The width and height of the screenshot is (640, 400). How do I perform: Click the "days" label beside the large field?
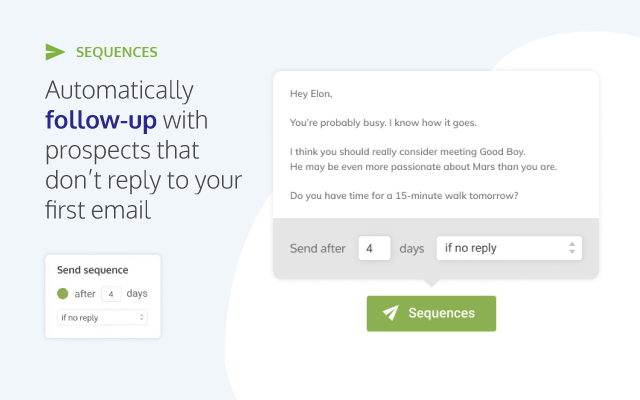click(412, 248)
